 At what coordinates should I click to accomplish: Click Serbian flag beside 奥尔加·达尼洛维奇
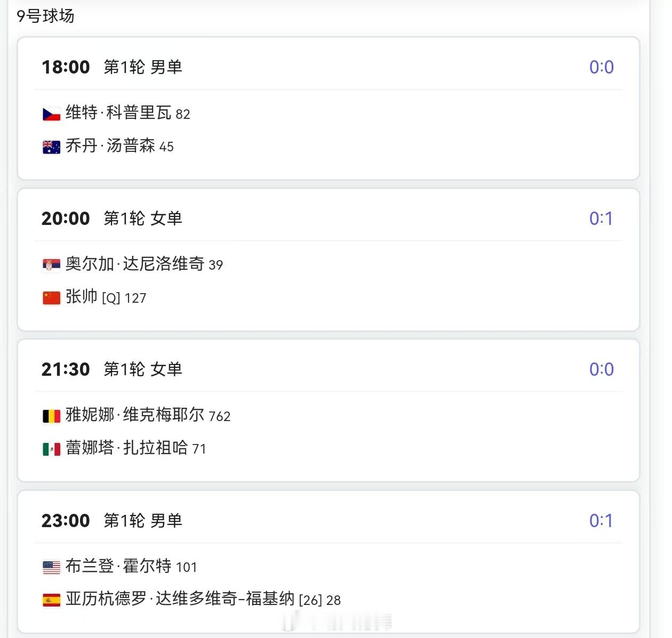52,265
